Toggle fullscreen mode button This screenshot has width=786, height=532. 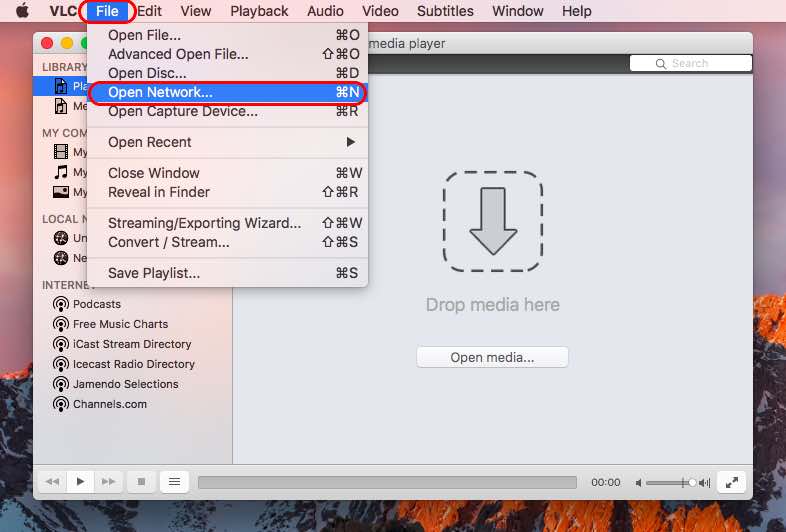tap(731, 482)
